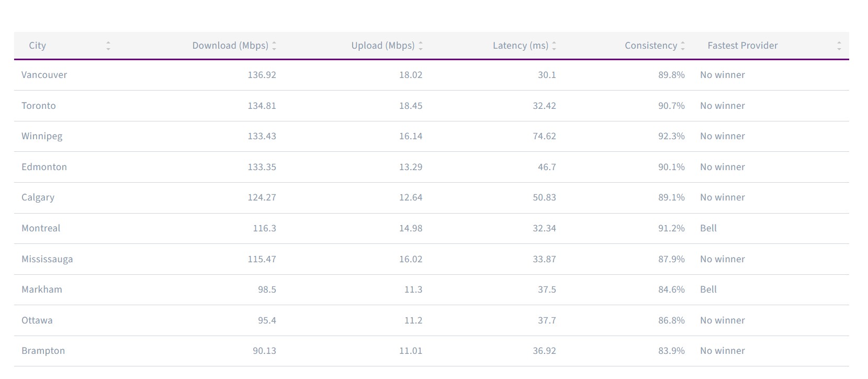Select the Winnipeg city cell
Screen dimensions: 868x379
[42, 136]
